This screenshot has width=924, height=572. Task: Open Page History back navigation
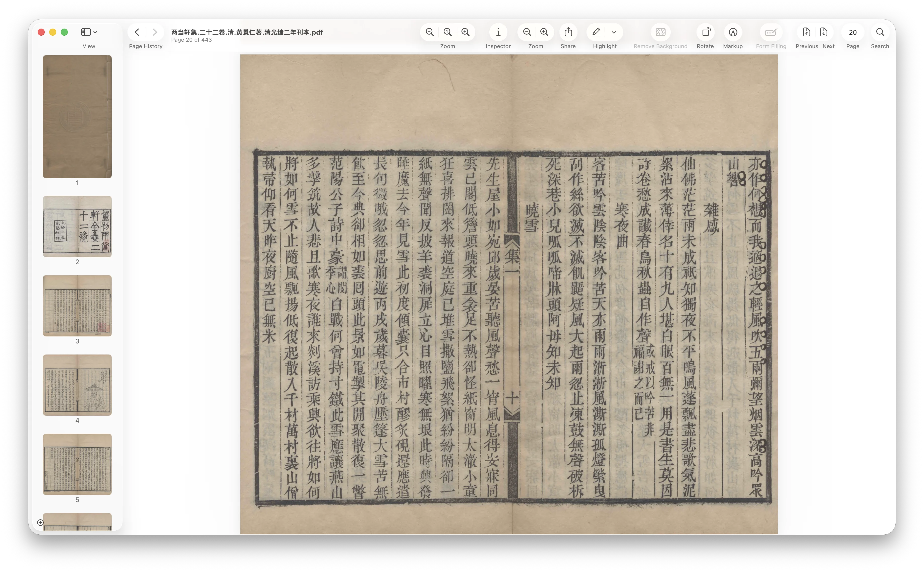tap(137, 32)
